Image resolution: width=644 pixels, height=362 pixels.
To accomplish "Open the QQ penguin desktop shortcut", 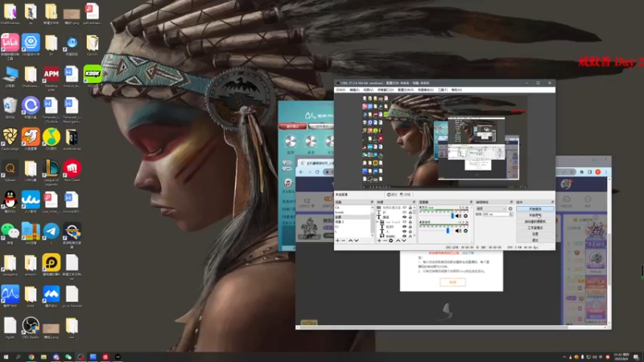I will pos(10,202).
